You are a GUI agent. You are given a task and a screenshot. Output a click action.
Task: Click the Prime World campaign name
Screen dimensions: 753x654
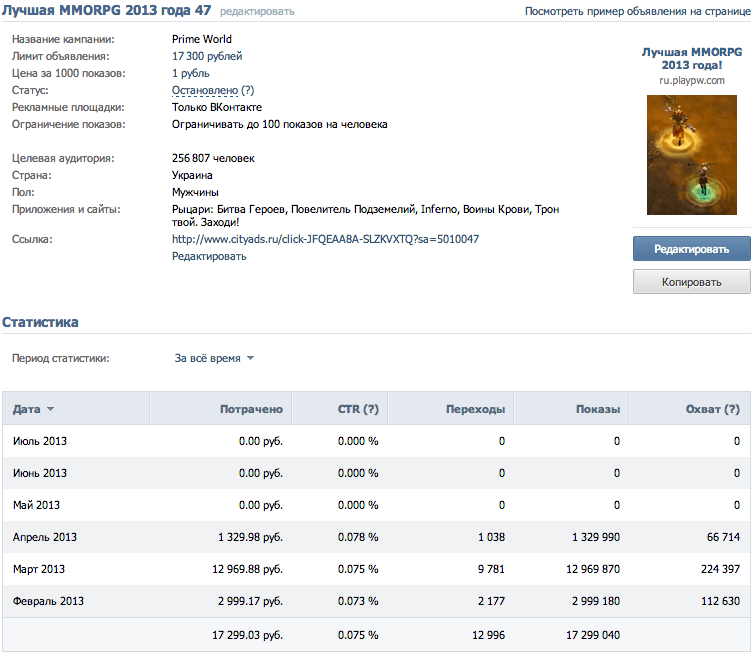(x=202, y=39)
